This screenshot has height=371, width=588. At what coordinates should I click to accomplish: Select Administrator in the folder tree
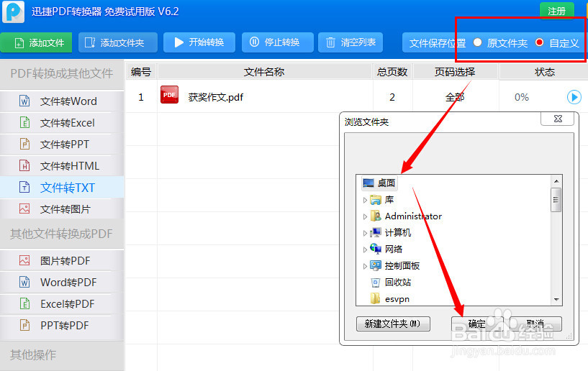pyautogui.click(x=413, y=216)
